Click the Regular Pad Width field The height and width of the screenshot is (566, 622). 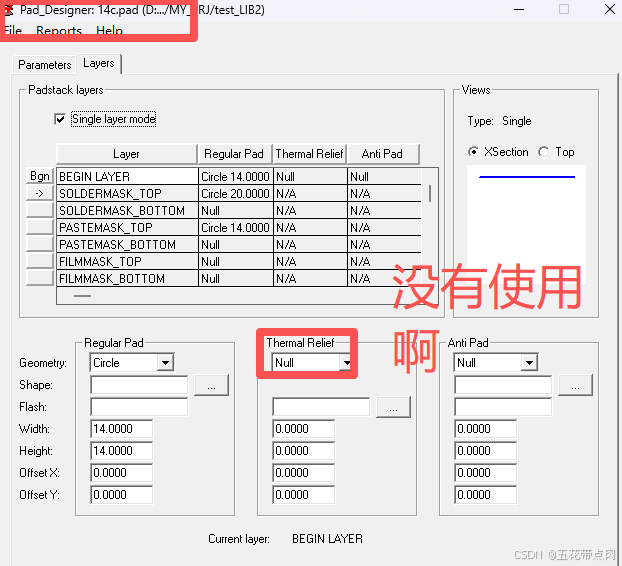(x=121, y=429)
